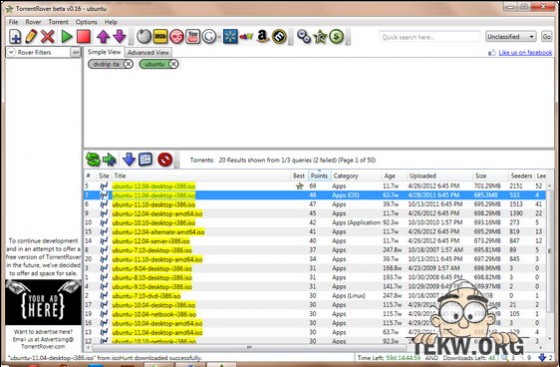The width and height of the screenshot is (560, 367).
Task: Click the horizontal scrollbar under the results list
Action: (249, 347)
